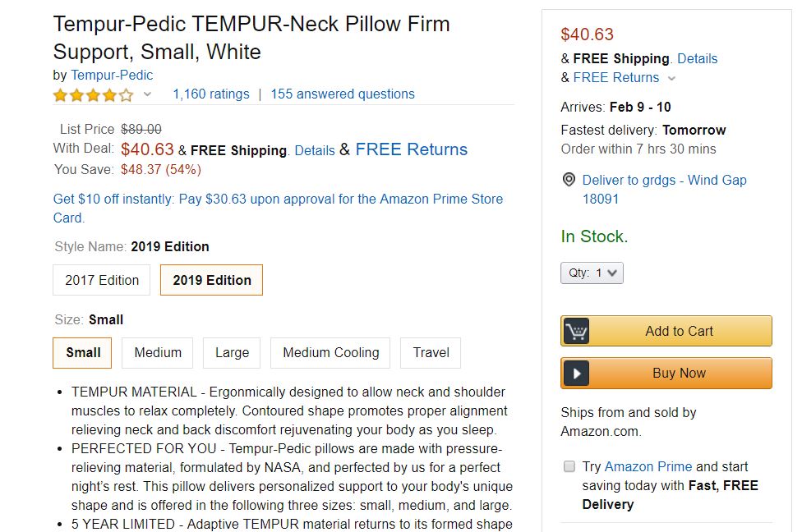Enable the Try Amazon Prime checkbox
This screenshot has width=802, height=532.
coord(569,466)
